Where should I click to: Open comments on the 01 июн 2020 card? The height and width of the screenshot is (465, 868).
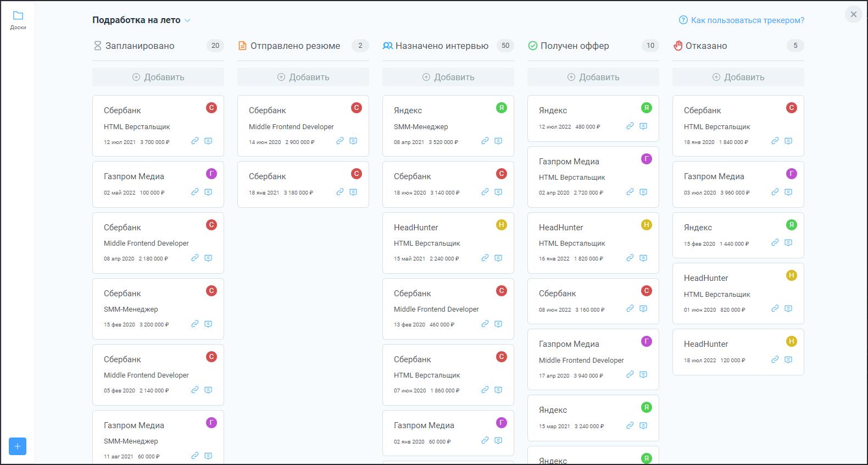[788, 309]
